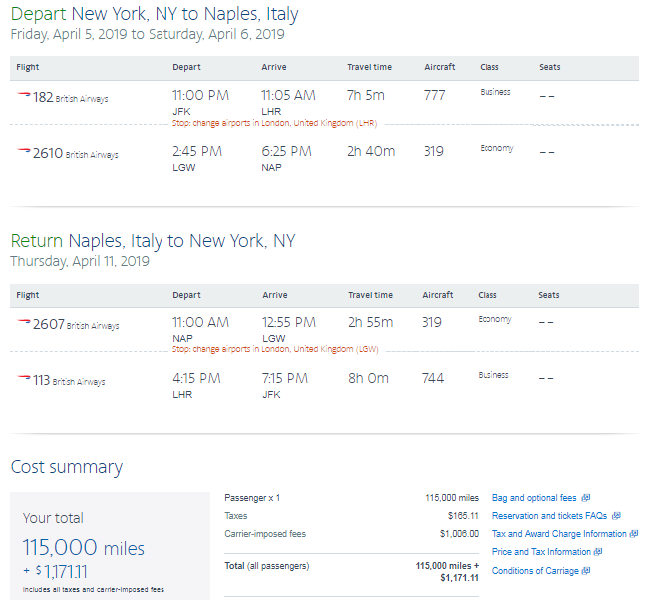Click the Travel time header in the departing table
The height and width of the screenshot is (601, 652).
pyautogui.click(x=369, y=67)
